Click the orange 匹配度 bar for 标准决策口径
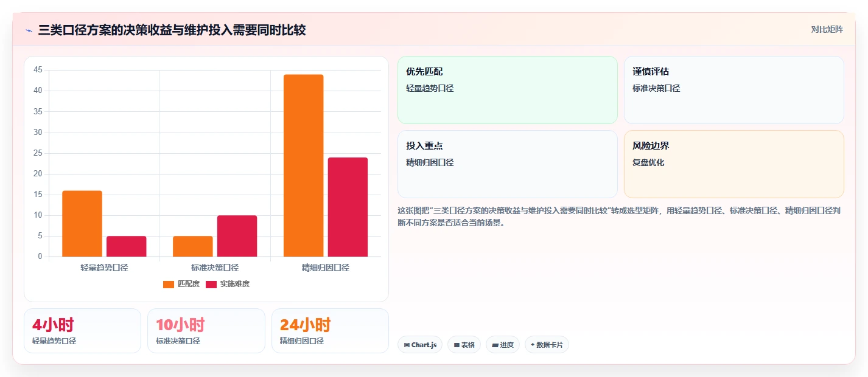The width and height of the screenshot is (868, 377). click(193, 246)
